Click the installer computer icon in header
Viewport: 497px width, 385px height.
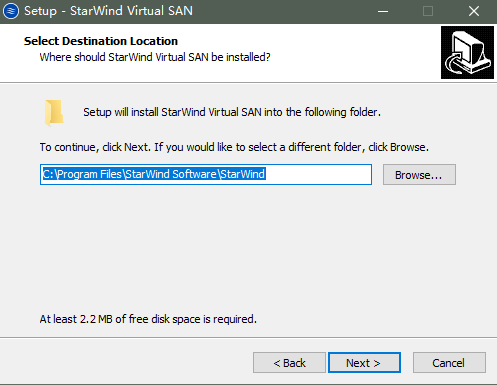pyautogui.click(x=467, y=52)
